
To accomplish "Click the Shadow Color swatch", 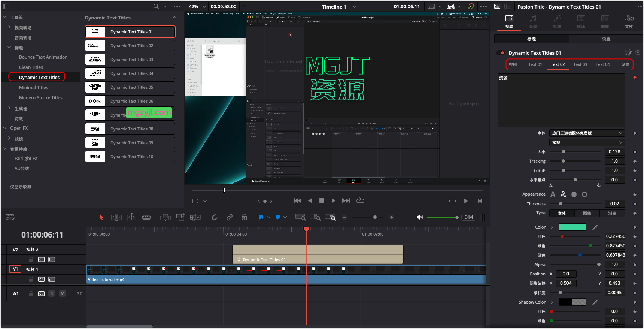I will point(572,302).
